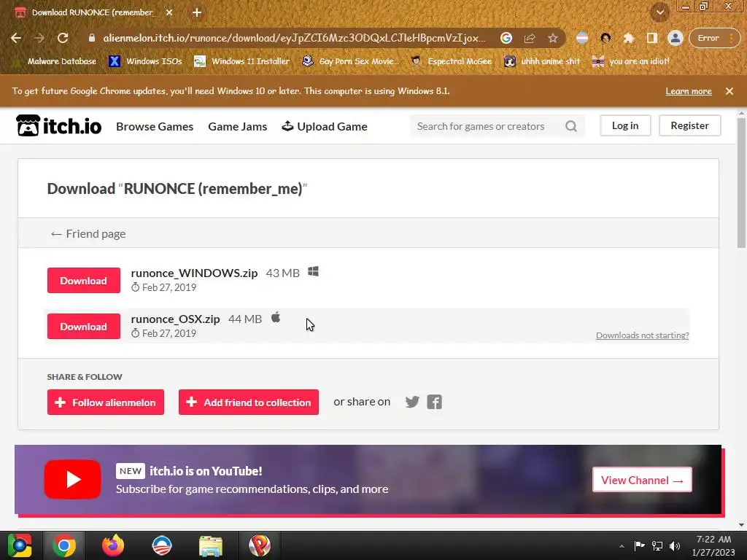This screenshot has height=560, width=747.
Task: Click Downloads not starting? link
Action: (642, 335)
